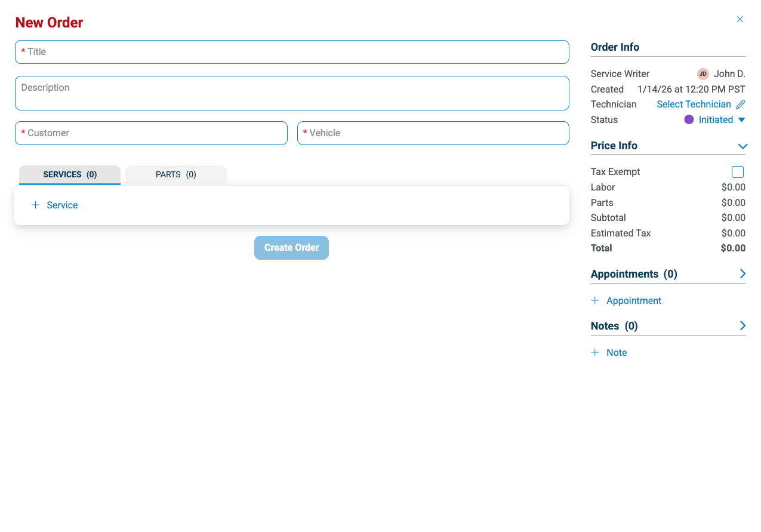The width and height of the screenshot is (761, 532).
Task: Click the Select Technician link
Action: click(694, 104)
